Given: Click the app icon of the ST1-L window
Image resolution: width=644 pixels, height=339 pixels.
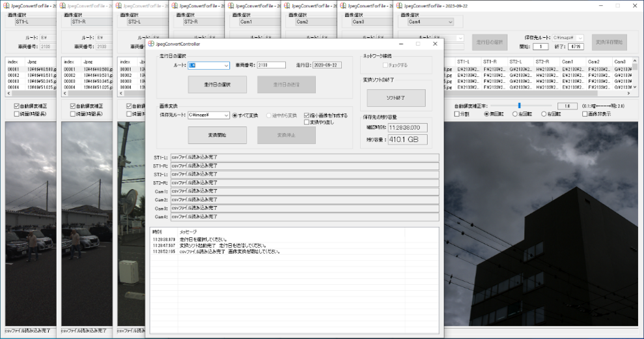Looking at the screenshot, I should pos(7,6).
